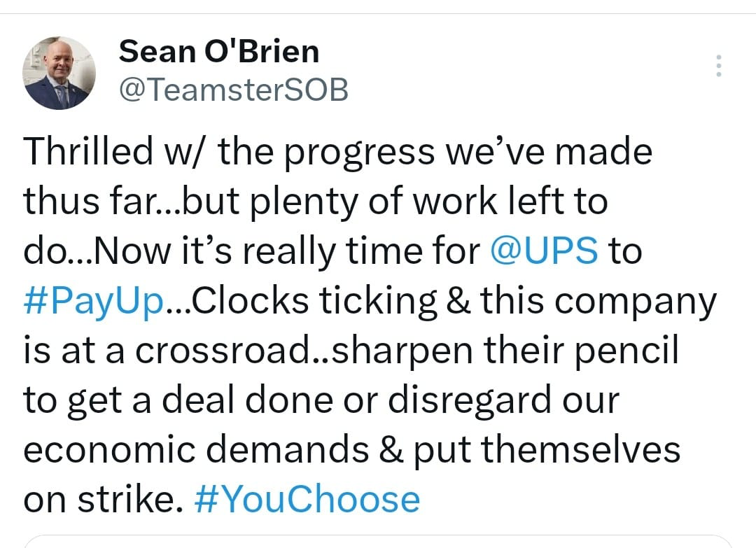This screenshot has width=756, height=548.
Task: Open the #PayUp hashtag
Action: 94,302
